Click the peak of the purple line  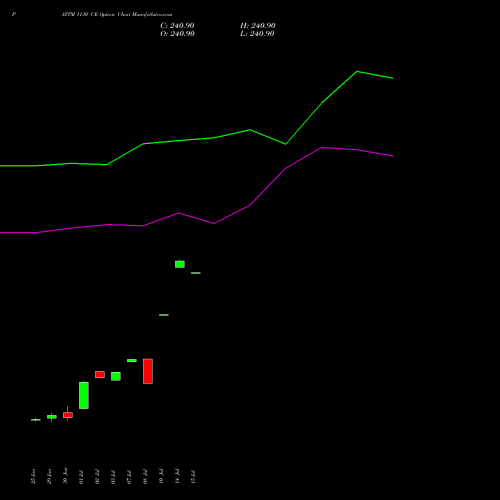click(x=322, y=147)
